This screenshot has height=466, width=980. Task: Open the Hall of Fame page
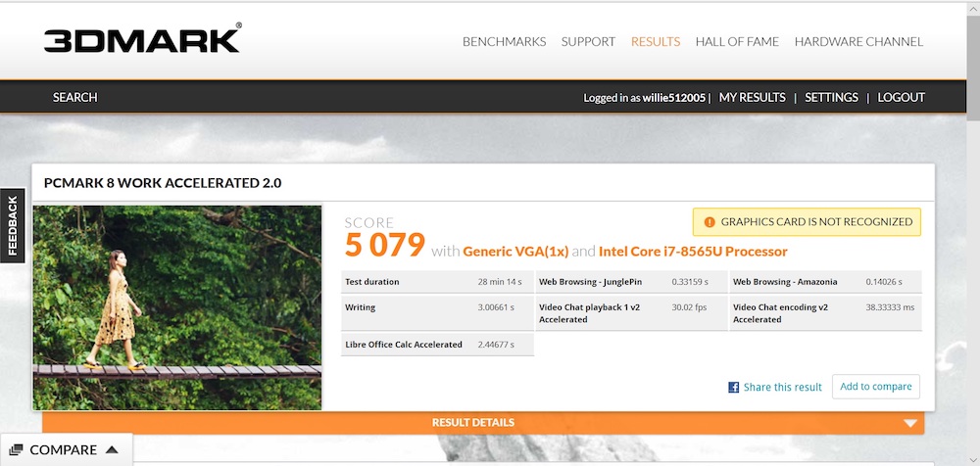737,42
